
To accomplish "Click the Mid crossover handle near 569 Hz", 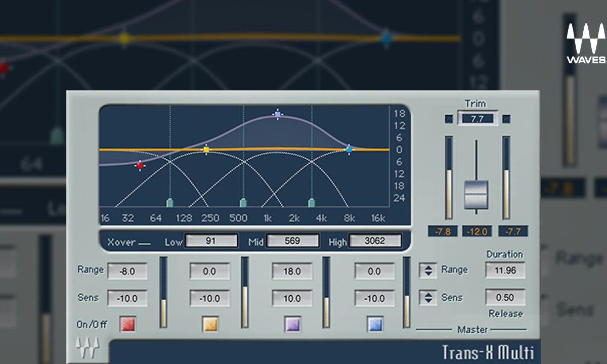I will click(x=243, y=203).
